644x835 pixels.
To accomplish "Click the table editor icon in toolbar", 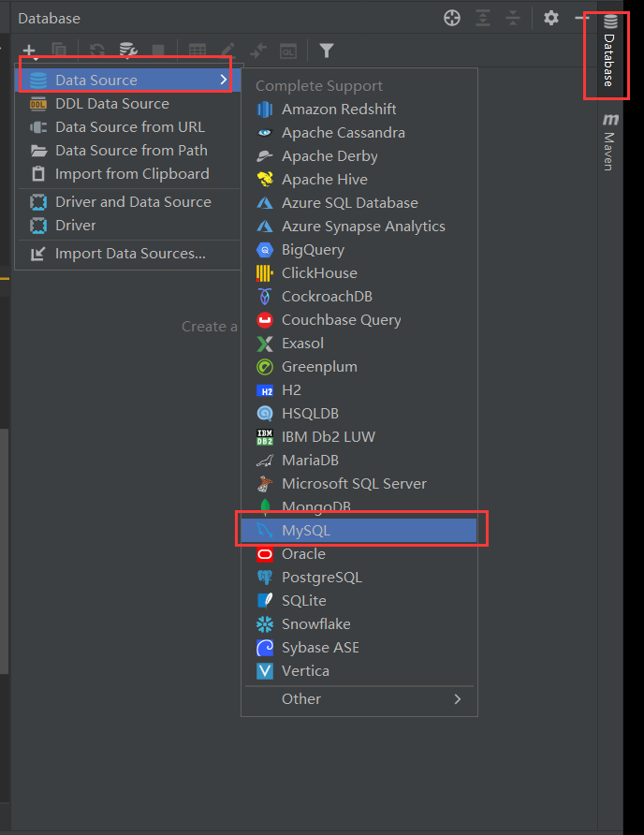I will [198, 51].
